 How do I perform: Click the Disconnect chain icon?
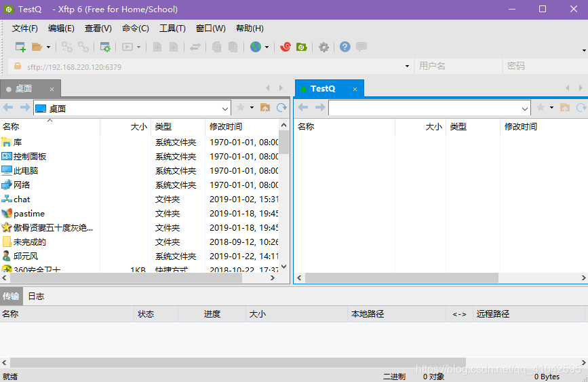coord(83,47)
